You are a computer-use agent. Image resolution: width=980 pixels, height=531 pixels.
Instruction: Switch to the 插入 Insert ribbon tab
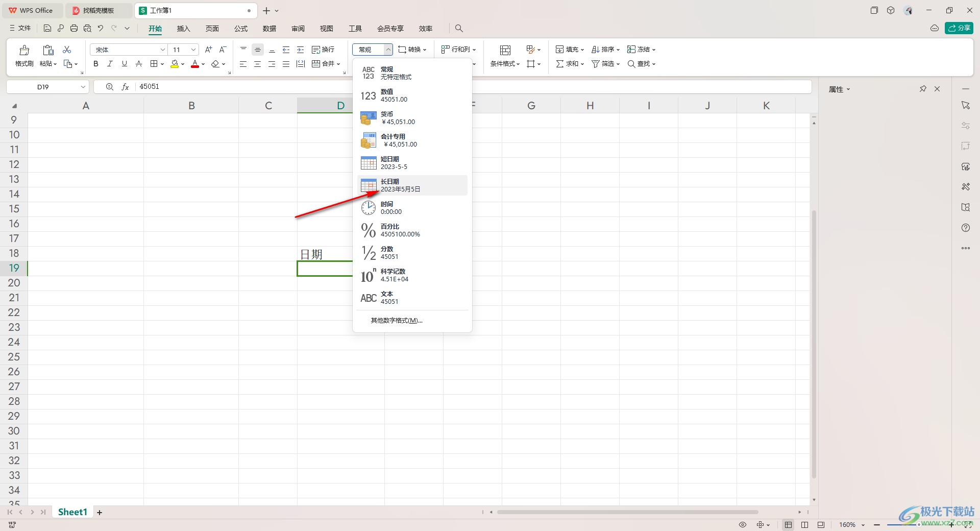(183, 29)
